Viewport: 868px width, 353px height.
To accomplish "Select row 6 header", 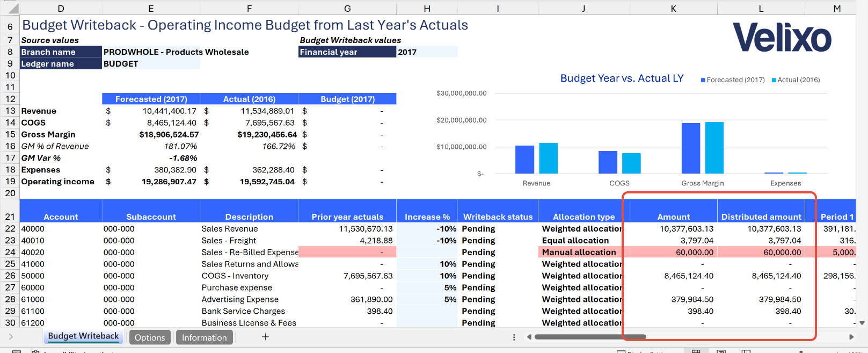I will (10, 26).
